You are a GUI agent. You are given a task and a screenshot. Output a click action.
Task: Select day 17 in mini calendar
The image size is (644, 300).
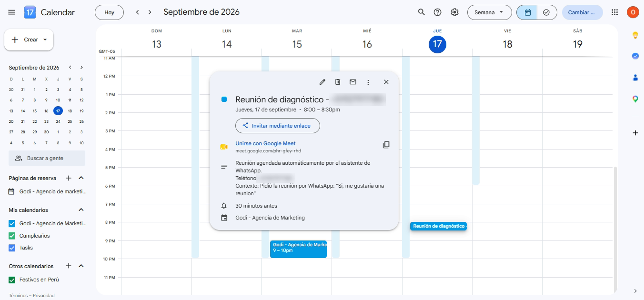[x=58, y=110]
